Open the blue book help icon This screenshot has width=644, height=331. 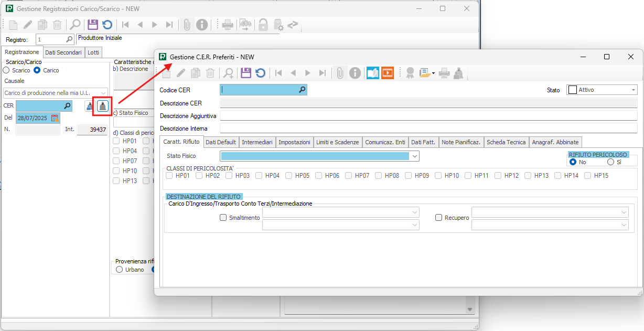click(x=372, y=73)
